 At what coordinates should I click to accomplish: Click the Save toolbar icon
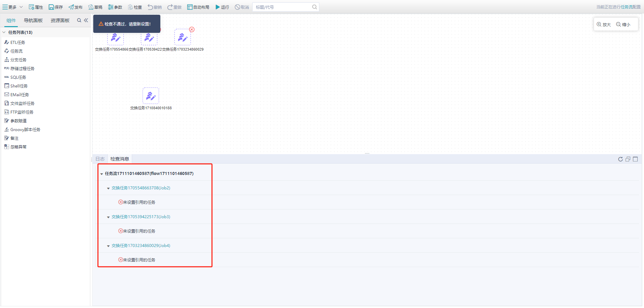[51, 7]
